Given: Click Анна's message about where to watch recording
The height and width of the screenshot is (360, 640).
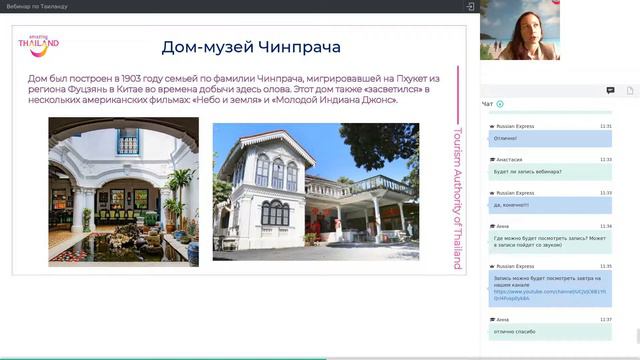Looking at the screenshot, I should (550, 242).
